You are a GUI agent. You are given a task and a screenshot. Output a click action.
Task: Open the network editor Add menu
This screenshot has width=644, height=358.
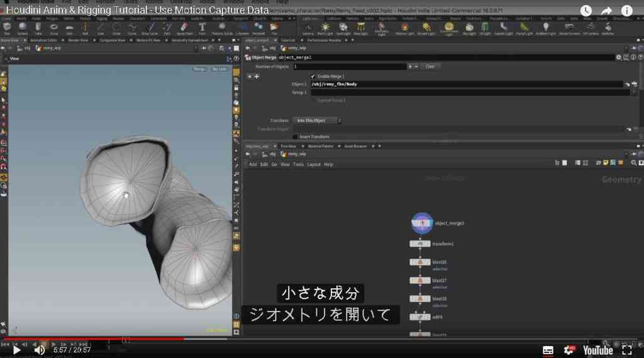[x=253, y=165]
